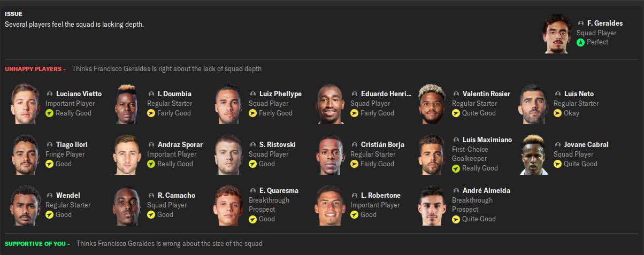Click Luciano Vietto's Really Good morale arrow icon
This screenshot has width=644, height=255.
click(x=49, y=113)
